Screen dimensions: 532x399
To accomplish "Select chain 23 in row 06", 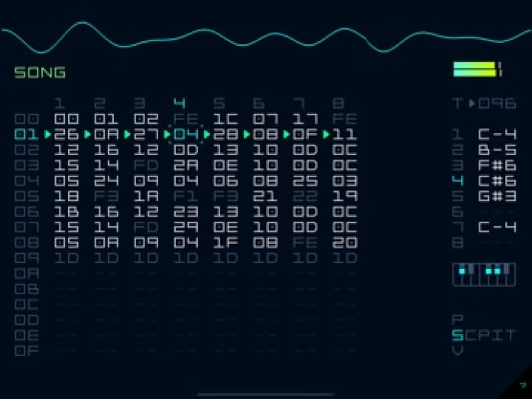I will point(186,212).
